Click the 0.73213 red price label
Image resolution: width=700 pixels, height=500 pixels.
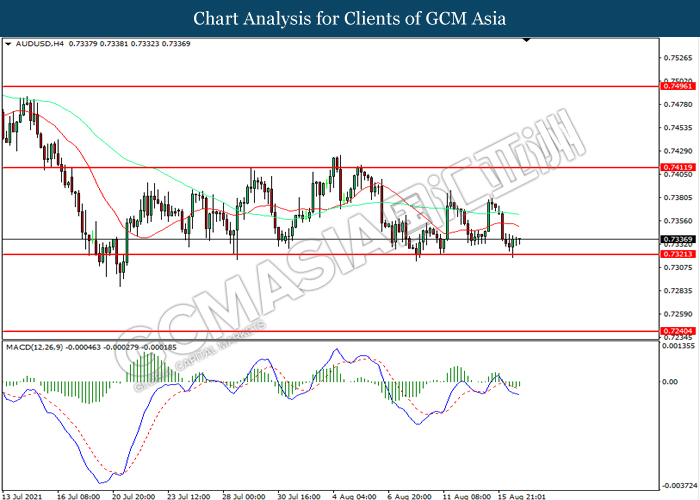pyautogui.click(x=678, y=254)
